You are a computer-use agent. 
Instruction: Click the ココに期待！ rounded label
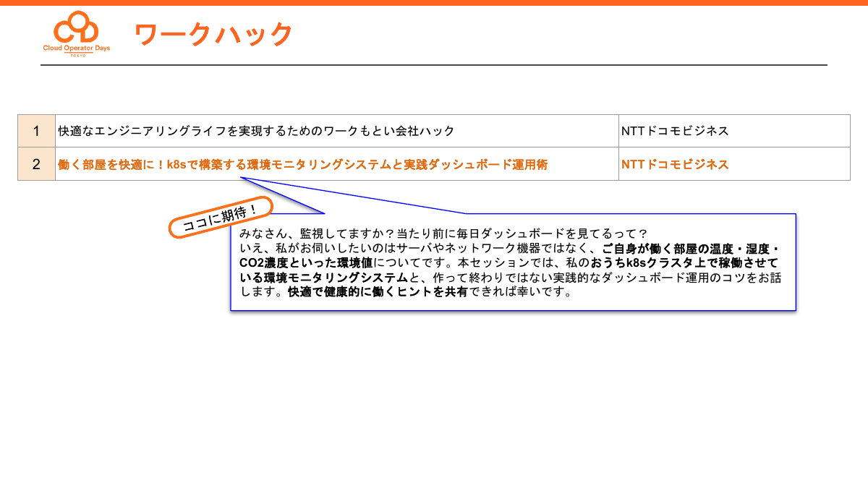(221, 217)
